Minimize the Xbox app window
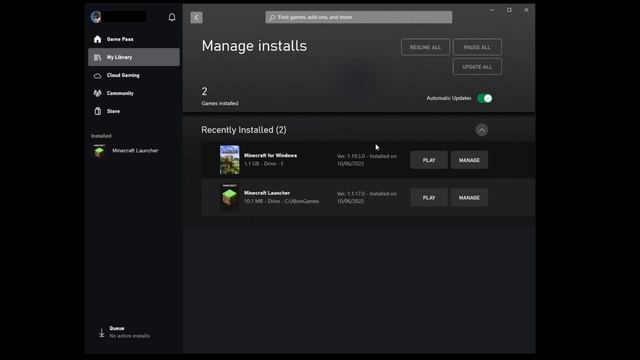 click(492, 10)
